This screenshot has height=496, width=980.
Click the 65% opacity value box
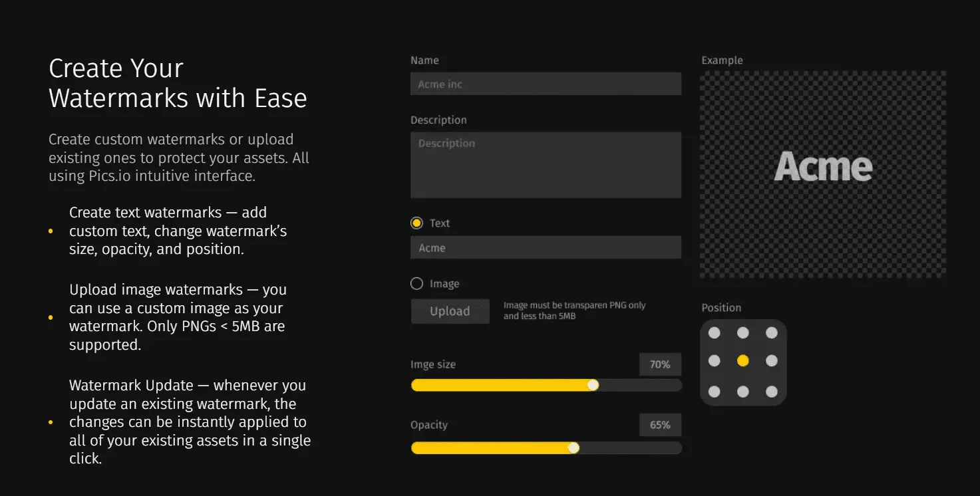[660, 425]
